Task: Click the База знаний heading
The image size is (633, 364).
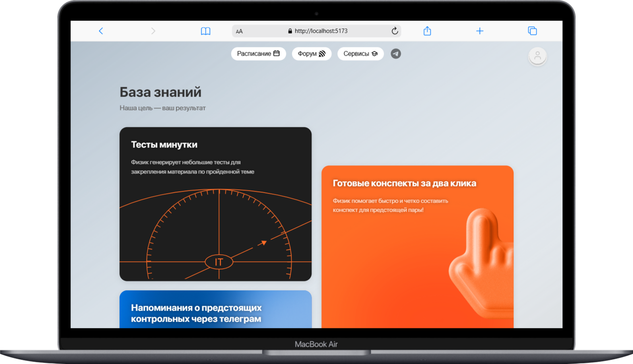Action: (x=161, y=92)
